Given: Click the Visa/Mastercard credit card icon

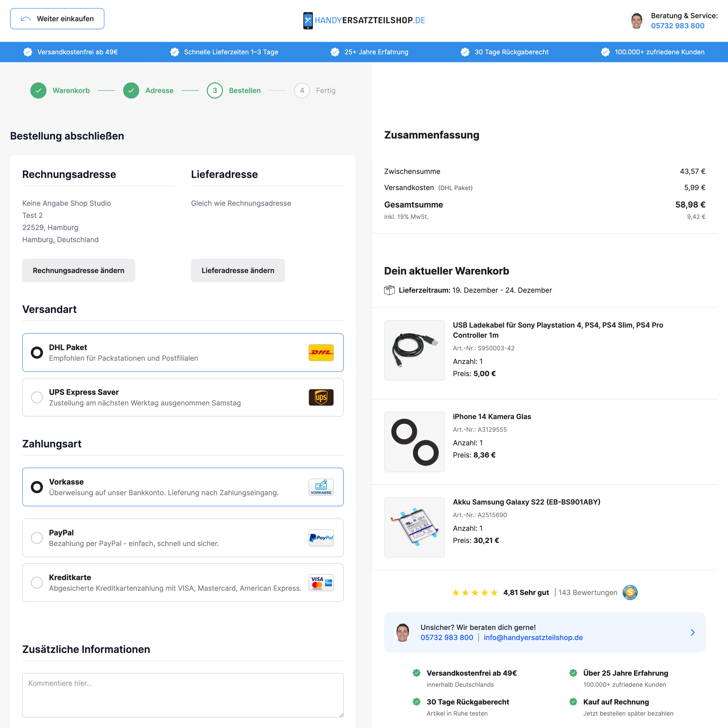Looking at the screenshot, I should click(321, 582).
